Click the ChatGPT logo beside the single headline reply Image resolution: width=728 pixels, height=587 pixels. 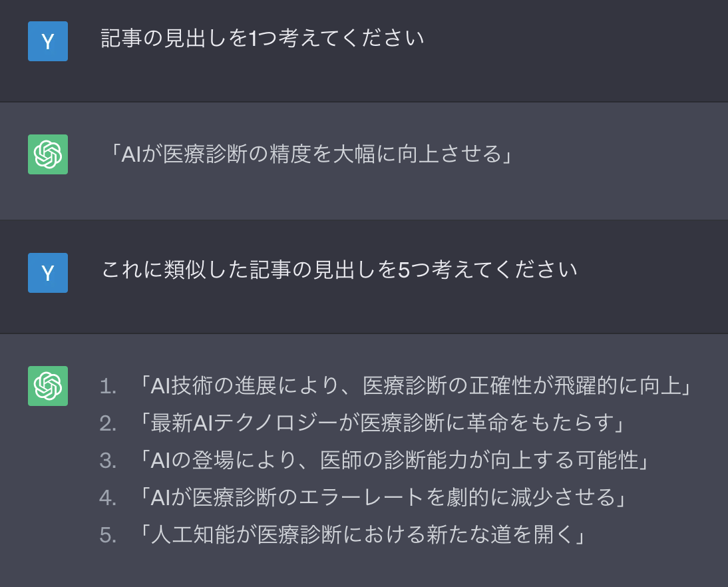48,154
